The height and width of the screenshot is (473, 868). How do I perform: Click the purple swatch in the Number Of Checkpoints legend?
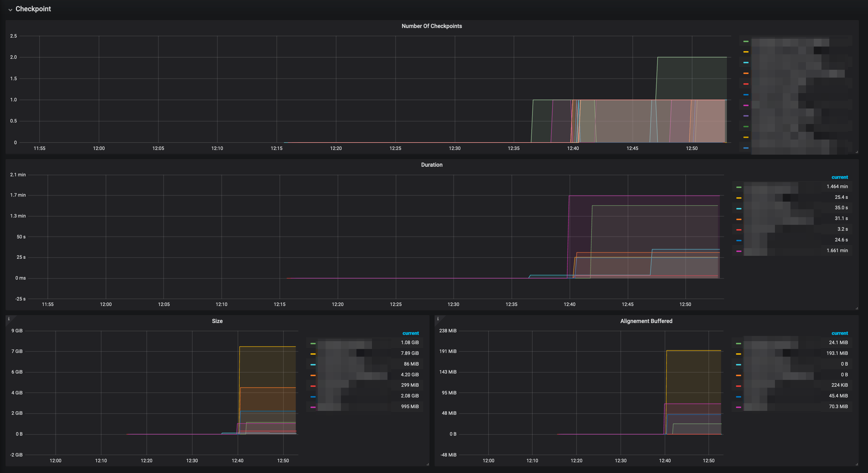click(x=746, y=116)
